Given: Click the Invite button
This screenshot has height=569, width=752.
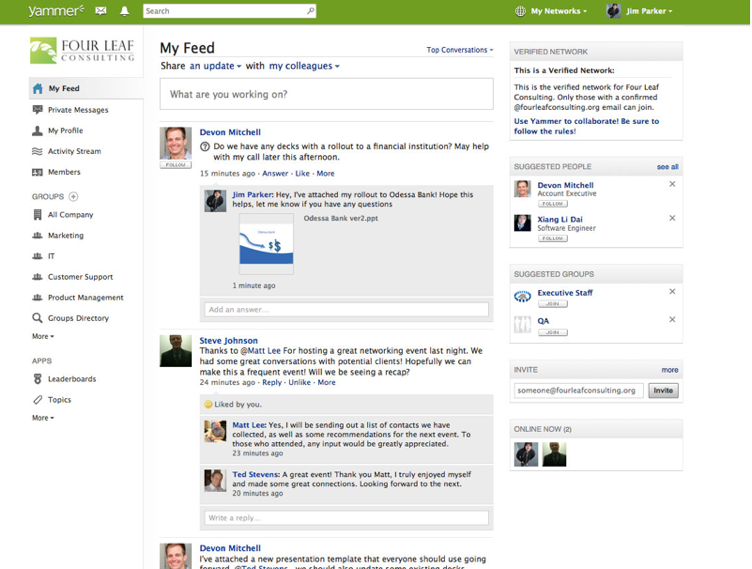Looking at the screenshot, I should (x=663, y=391).
